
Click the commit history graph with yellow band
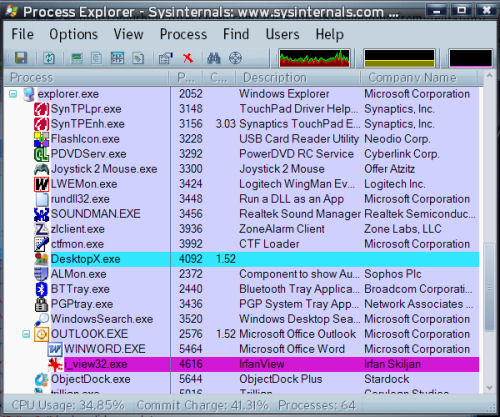coord(400,58)
